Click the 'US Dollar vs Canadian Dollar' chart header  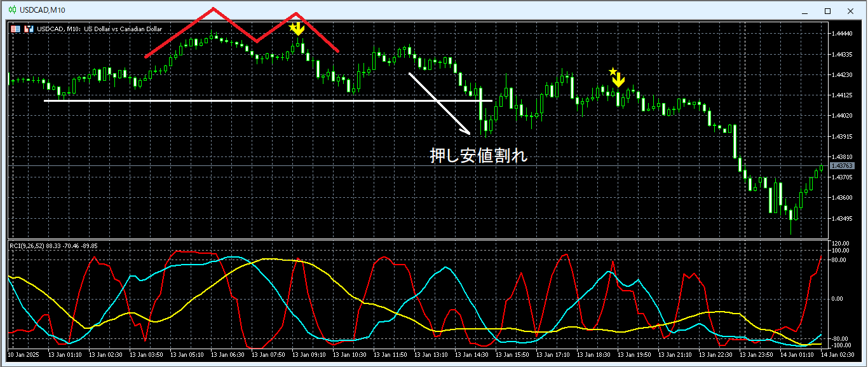(x=123, y=29)
